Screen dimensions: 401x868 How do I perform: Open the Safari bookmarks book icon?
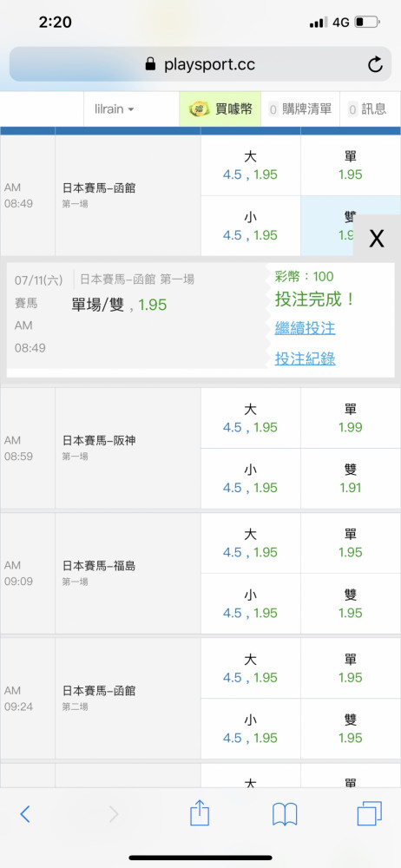[x=285, y=814]
